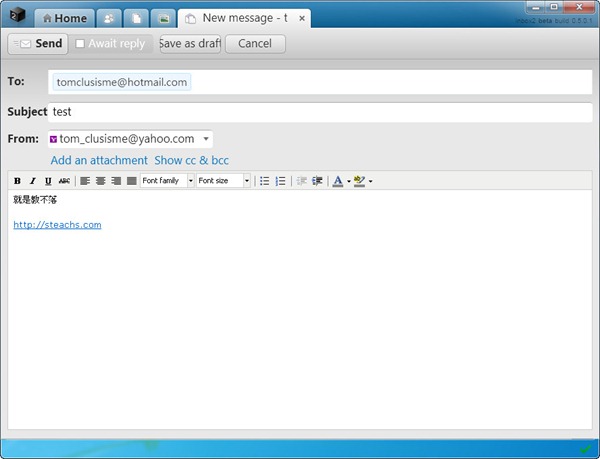The width and height of the screenshot is (600, 459).
Task: Click the To recipients field
Action: pos(320,82)
